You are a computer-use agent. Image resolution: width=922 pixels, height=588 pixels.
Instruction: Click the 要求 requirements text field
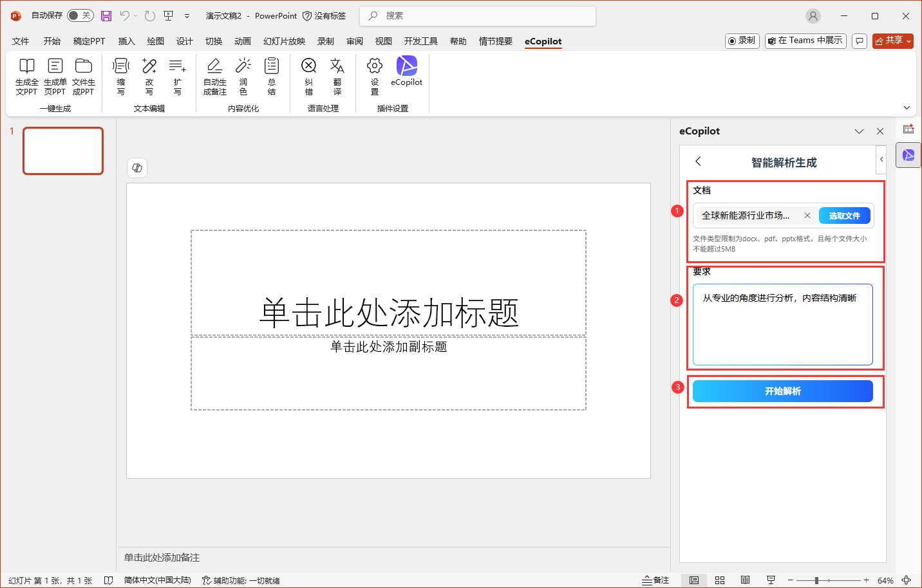coord(782,325)
